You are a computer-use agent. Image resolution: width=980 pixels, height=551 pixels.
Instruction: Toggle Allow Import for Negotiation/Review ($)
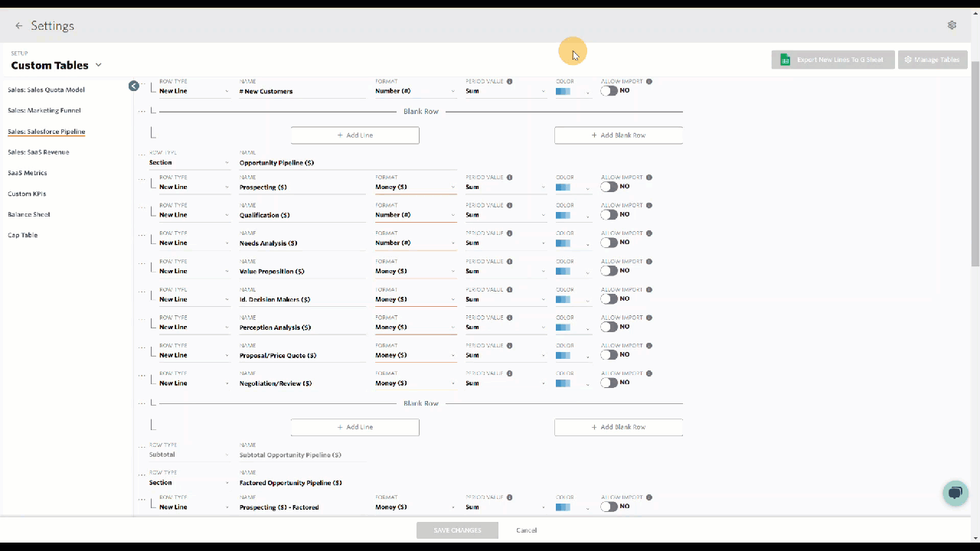pyautogui.click(x=609, y=383)
